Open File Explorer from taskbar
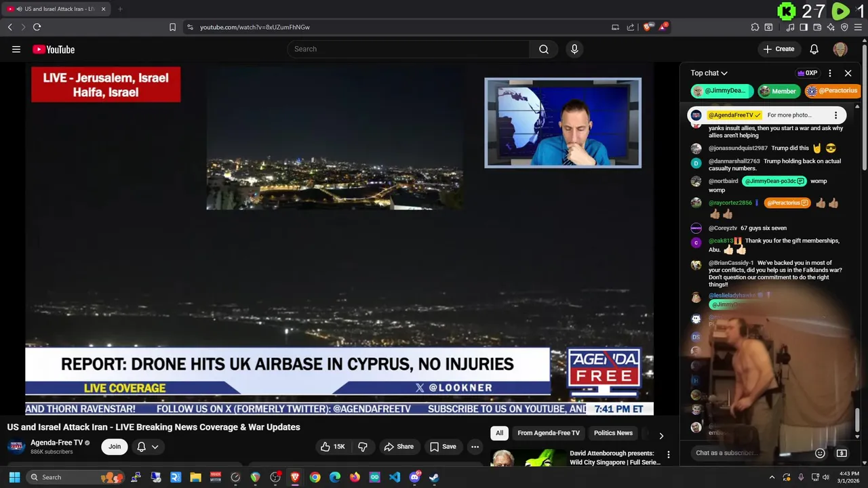 click(195, 477)
